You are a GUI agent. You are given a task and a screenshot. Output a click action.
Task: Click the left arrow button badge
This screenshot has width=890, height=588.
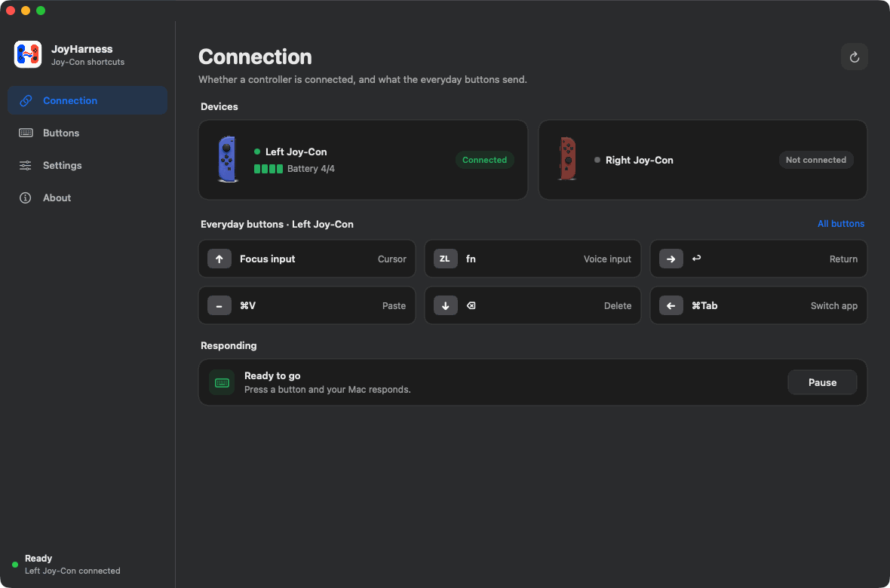(671, 305)
